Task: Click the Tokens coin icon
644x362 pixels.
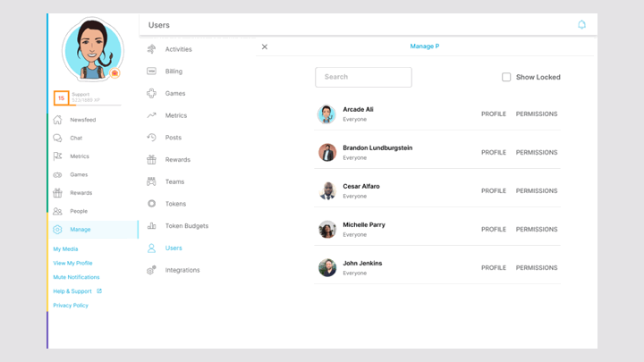Action: 151,204
